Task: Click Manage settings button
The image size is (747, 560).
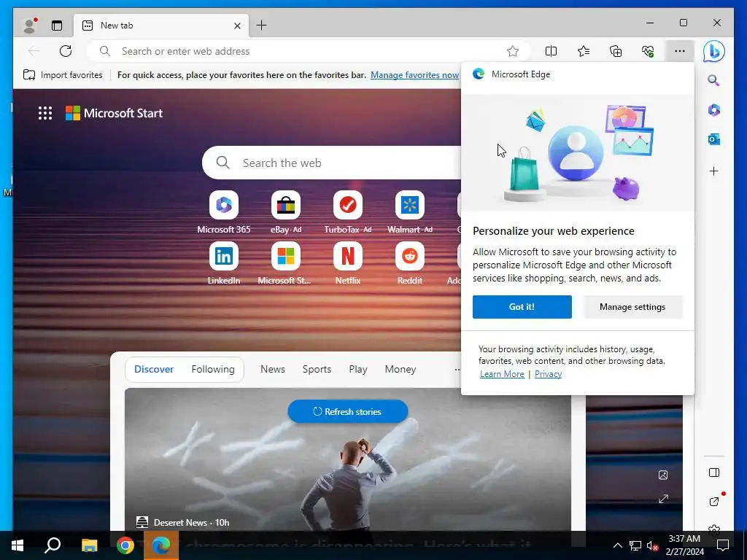Action: (x=632, y=307)
